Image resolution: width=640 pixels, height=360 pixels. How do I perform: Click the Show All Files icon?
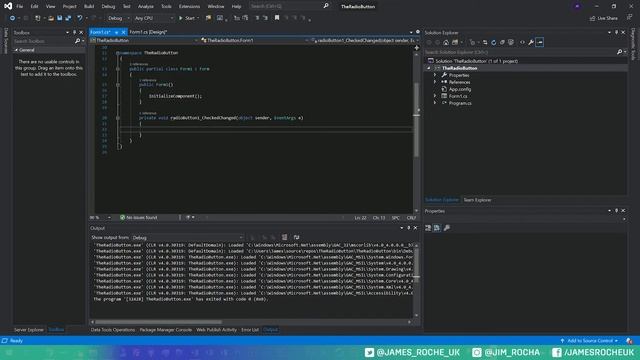coord(511,42)
